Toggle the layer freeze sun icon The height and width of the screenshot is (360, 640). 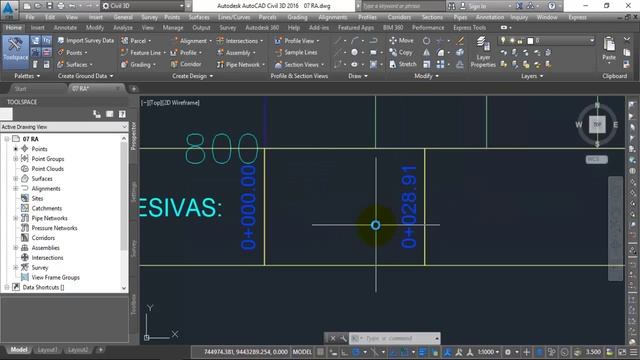click(512, 40)
